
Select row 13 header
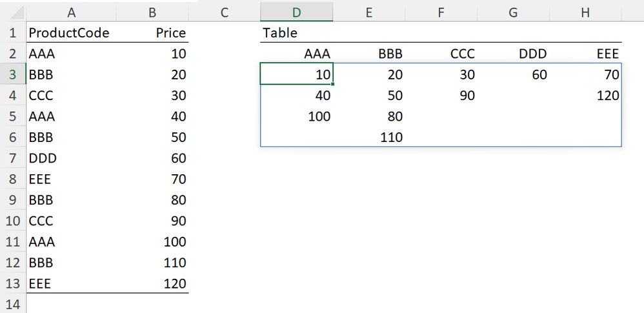tap(12, 283)
